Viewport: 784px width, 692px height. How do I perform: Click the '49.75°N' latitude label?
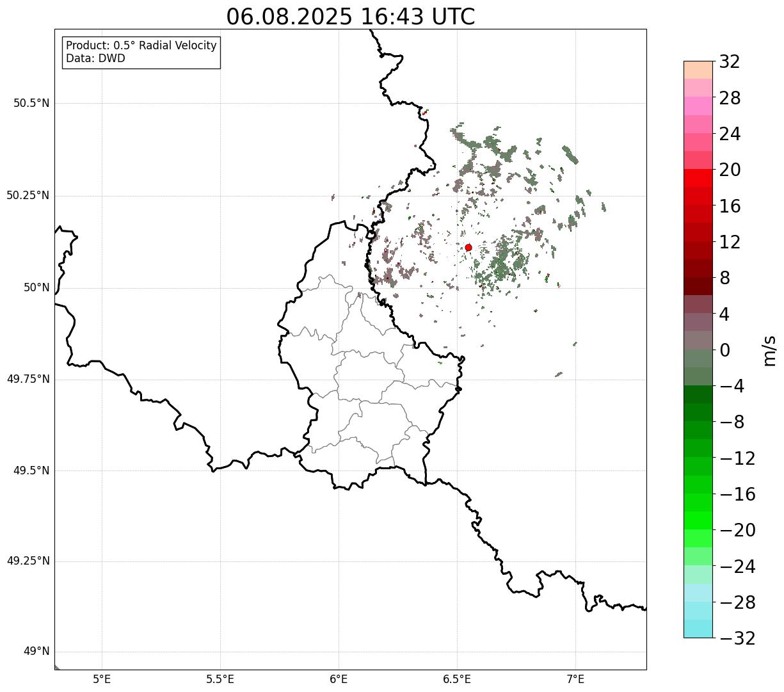click(x=28, y=379)
